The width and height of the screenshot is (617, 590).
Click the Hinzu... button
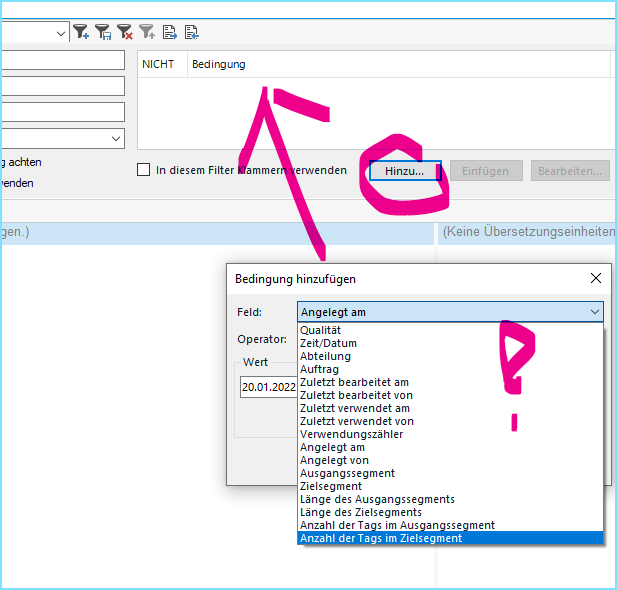405,171
